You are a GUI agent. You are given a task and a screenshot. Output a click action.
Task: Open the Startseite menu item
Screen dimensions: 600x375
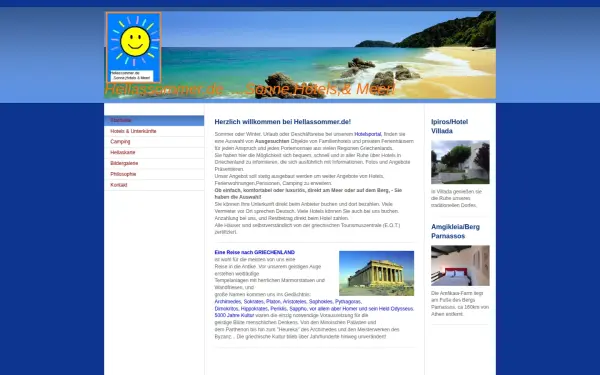pyautogui.click(x=154, y=121)
